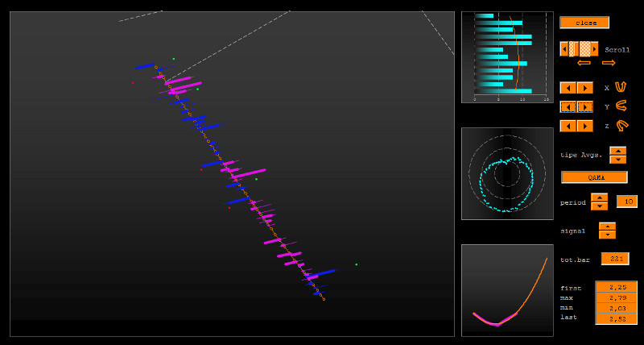Click the orange close button
Screen dimensions: 644x345
click(584, 23)
